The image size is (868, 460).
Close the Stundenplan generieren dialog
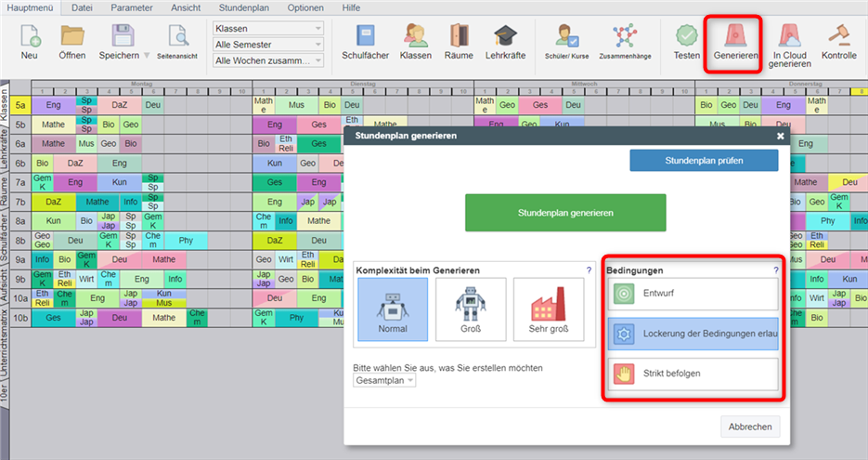[780, 136]
